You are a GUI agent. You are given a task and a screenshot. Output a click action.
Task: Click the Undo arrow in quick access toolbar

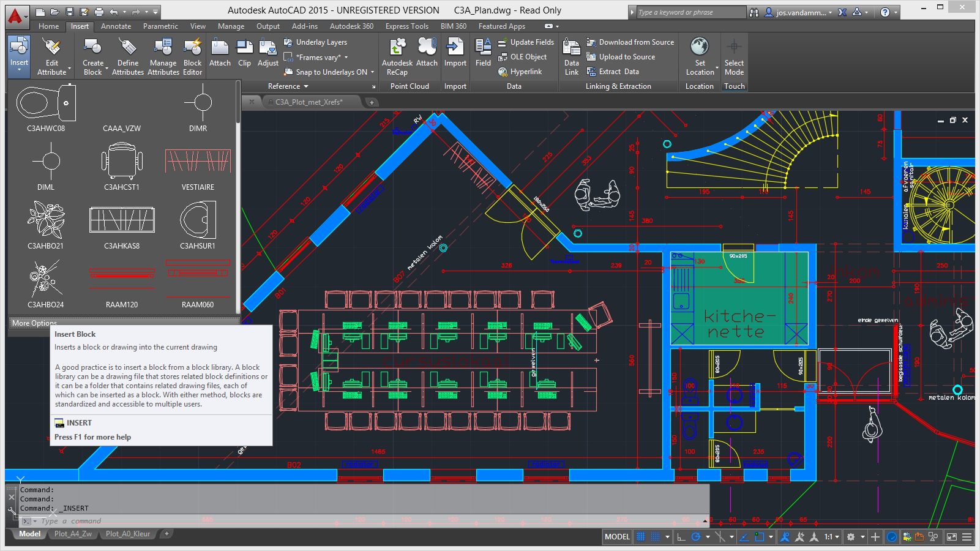point(114,12)
